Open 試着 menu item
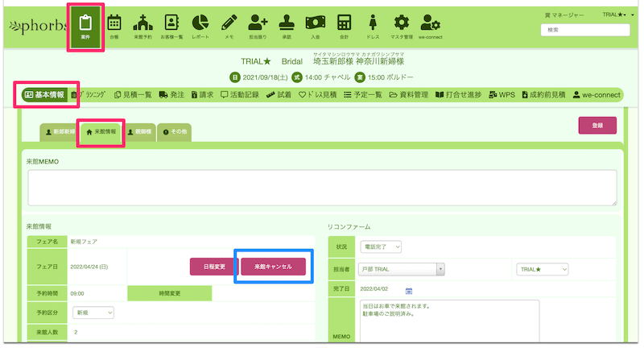Viewport: 644px width, 348px height. (279, 95)
